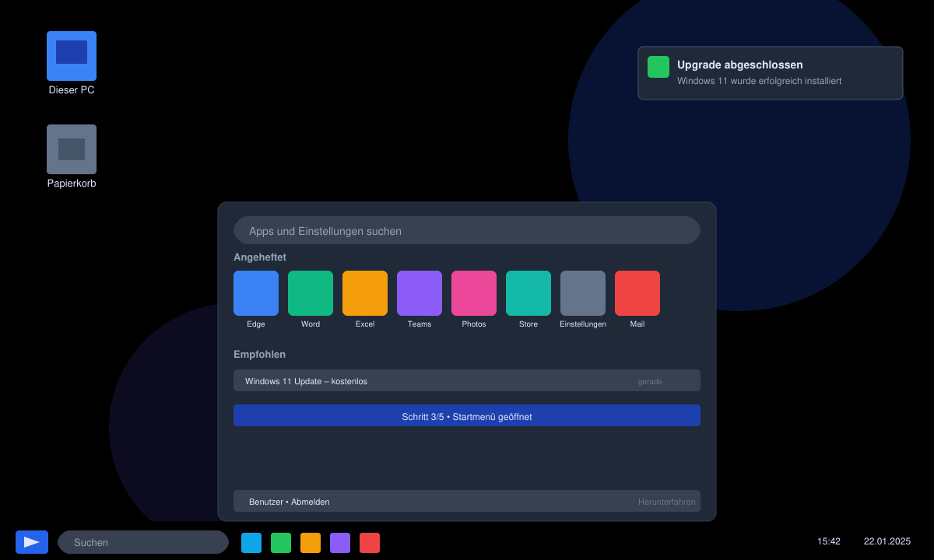This screenshot has width=934, height=560.
Task: Open the orange taskbar app icon
Action: point(311,543)
